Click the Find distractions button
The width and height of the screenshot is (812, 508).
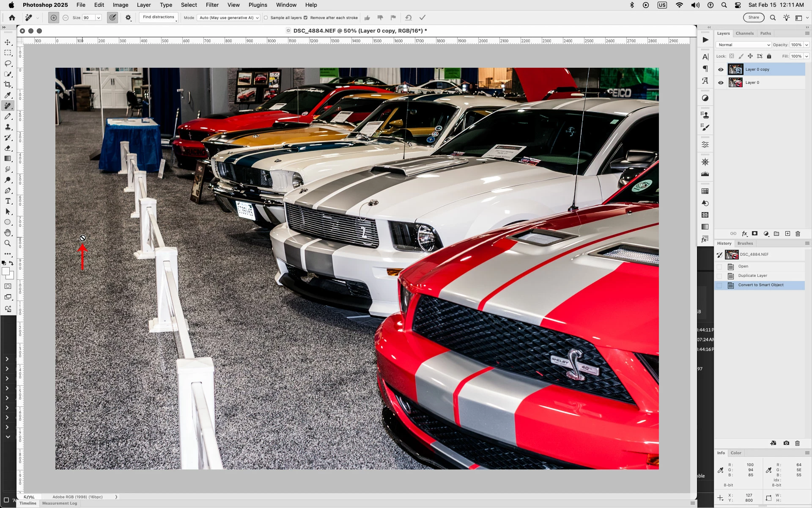[x=159, y=17]
